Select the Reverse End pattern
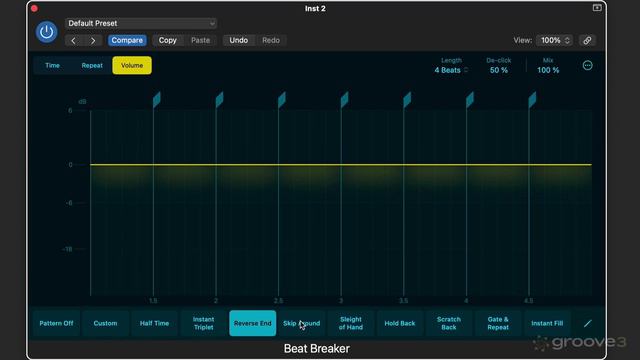Screen dimensions: 640x360 (253, 323)
